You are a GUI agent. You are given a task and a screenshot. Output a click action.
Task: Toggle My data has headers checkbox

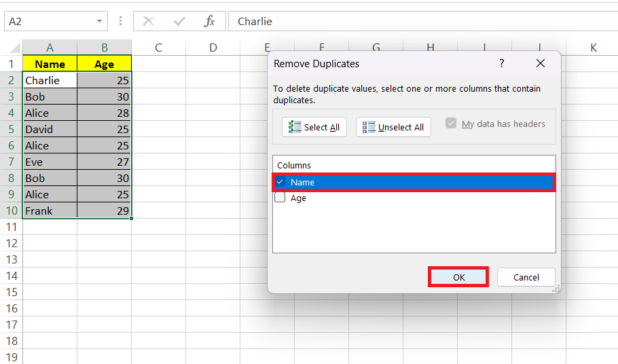[x=451, y=124]
